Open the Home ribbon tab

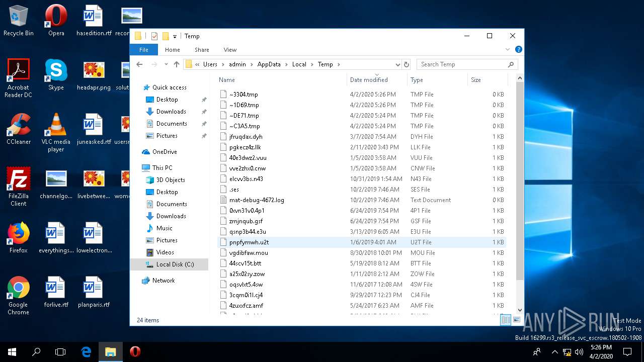pyautogui.click(x=173, y=50)
